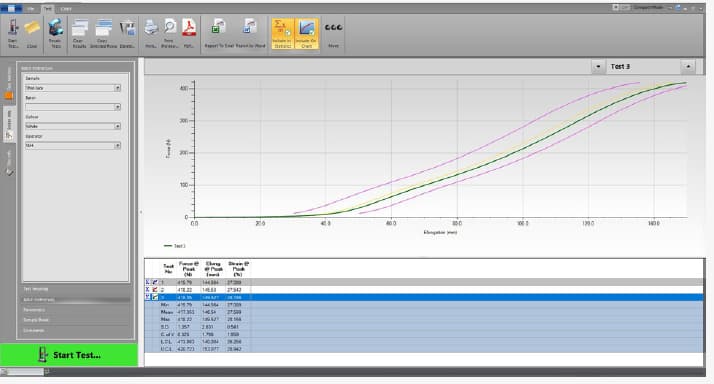Click the Report To Excel icon
The image size is (714, 384).
coord(219,27)
